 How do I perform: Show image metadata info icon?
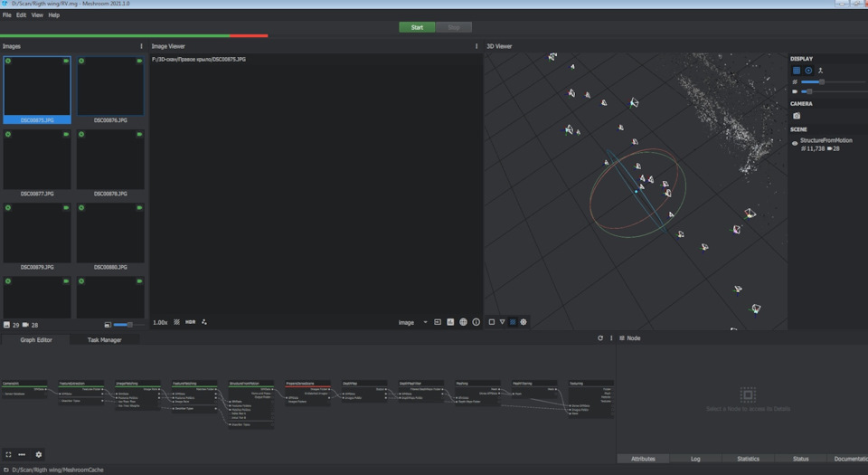coord(476,322)
